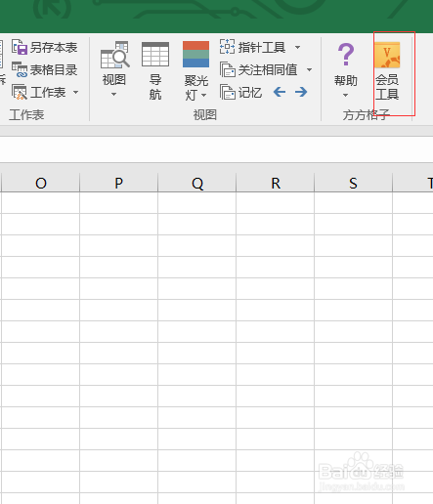Select the 指针工具 pointer tool
The width and height of the screenshot is (433, 504).
click(253, 47)
